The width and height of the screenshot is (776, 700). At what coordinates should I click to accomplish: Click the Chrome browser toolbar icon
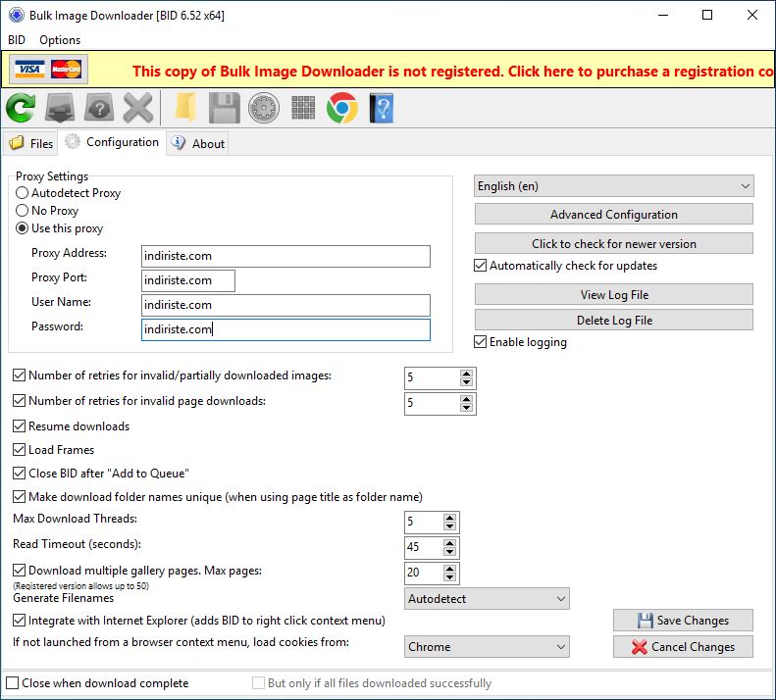point(342,108)
